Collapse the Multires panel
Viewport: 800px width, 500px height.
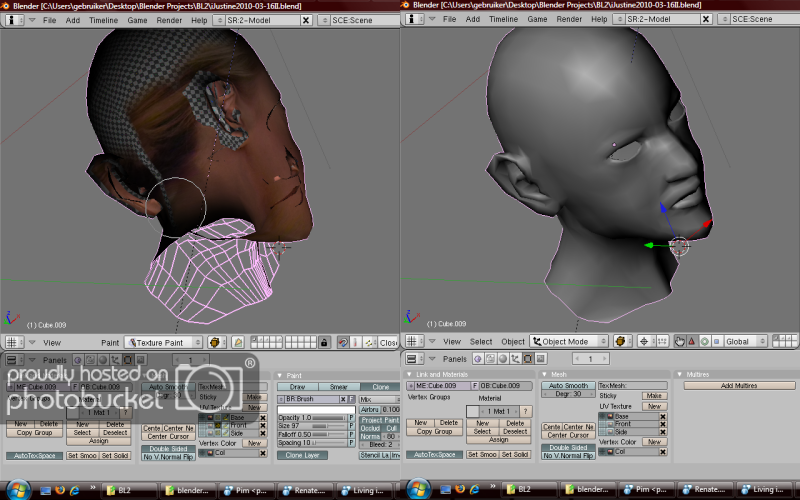680,374
